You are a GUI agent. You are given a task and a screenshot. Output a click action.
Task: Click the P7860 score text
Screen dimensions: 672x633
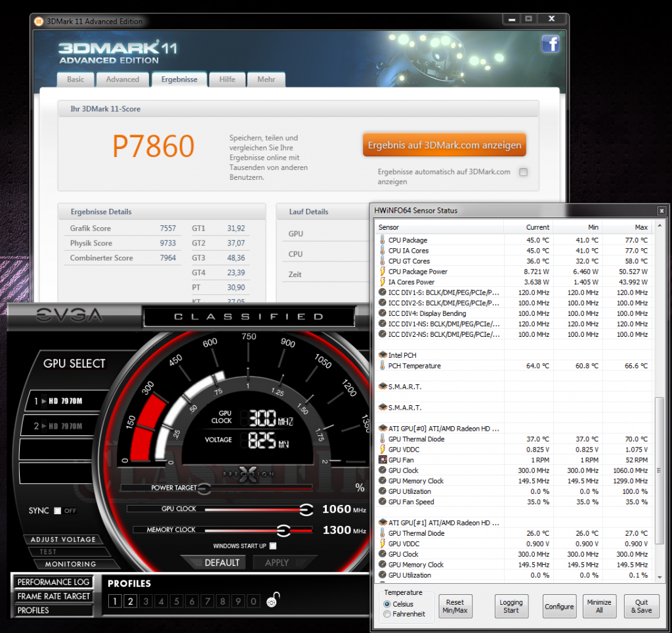[x=153, y=146]
